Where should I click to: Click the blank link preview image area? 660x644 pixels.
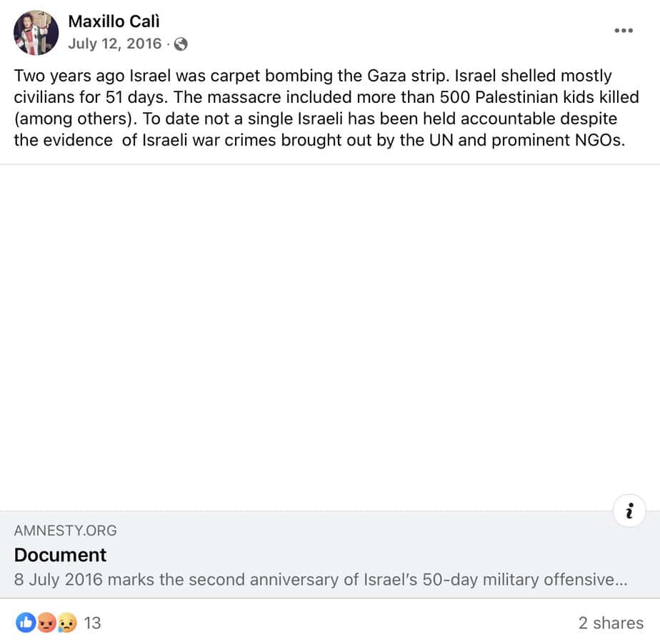tap(330, 337)
